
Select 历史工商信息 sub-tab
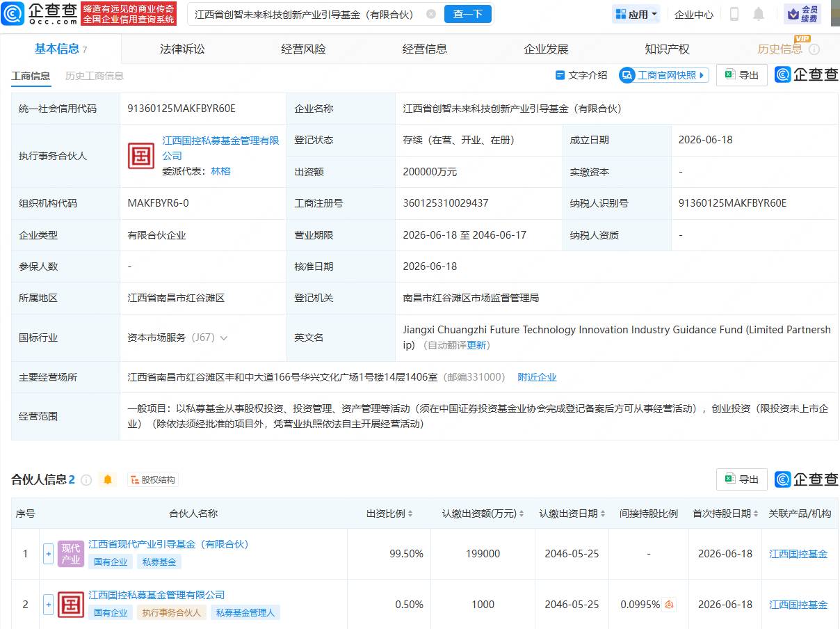95,76
